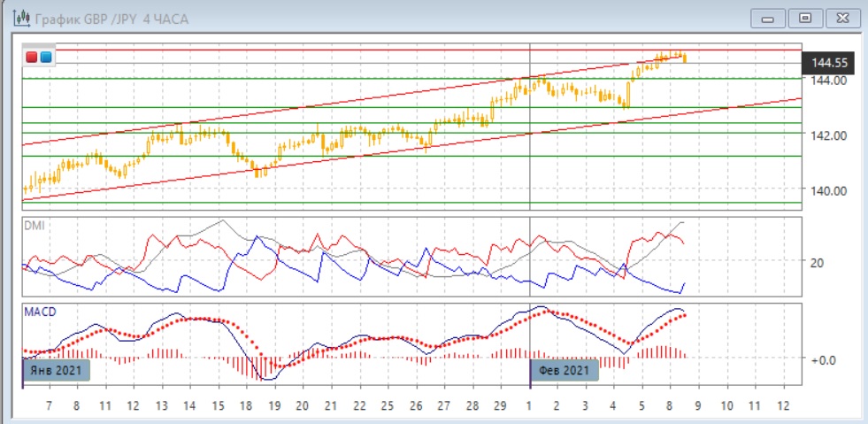
Task: Click the MACD +0.0 axis label
Action: 823,359
